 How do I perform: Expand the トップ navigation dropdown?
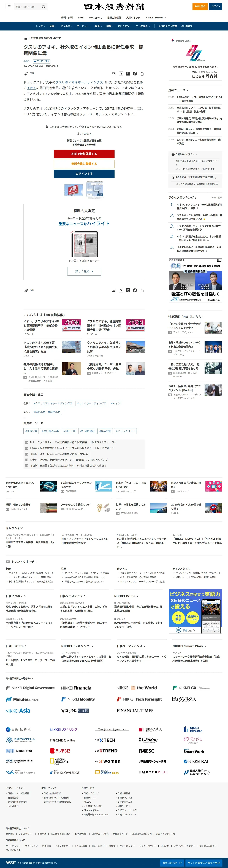pos(40,26)
